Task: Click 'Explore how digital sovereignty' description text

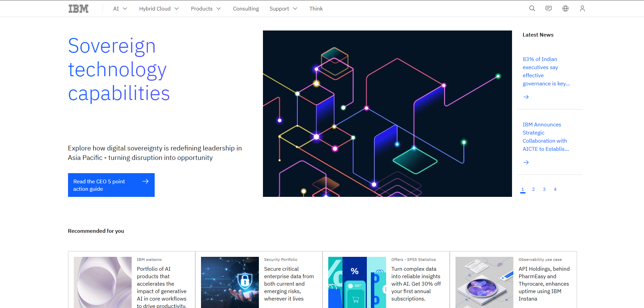Action: pos(155,153)
